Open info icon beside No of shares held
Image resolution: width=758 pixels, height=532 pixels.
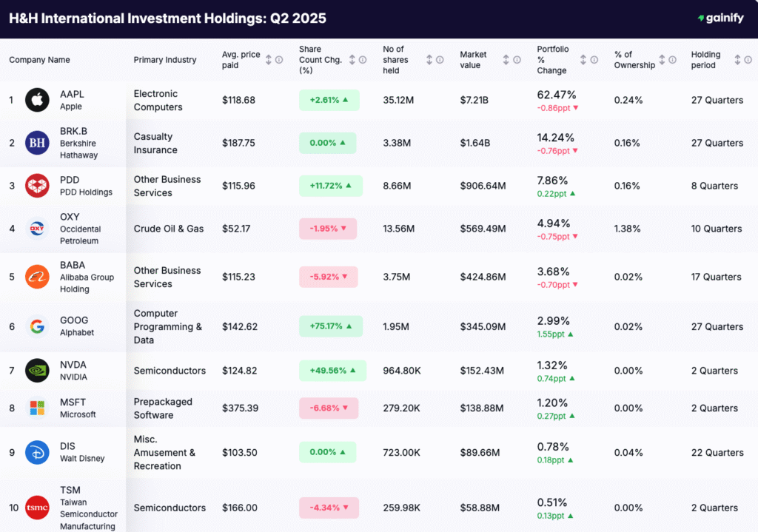(x=440, y=60)
